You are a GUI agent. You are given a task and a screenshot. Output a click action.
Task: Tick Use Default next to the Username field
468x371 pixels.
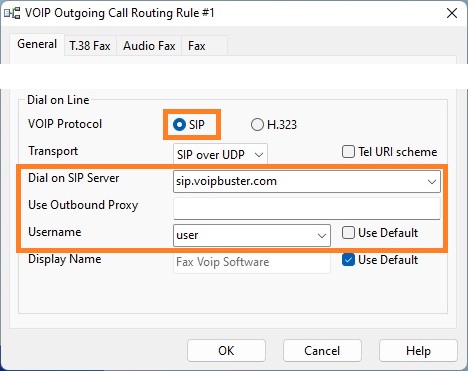(348, 233)
